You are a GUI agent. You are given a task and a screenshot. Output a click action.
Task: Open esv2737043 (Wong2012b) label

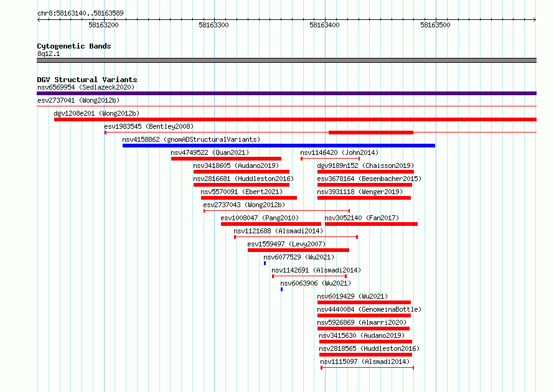coord(244,205)
